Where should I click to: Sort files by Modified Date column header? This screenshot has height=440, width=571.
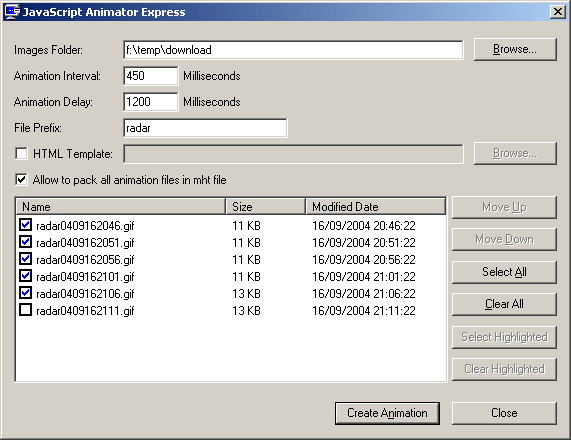(375, 207)
